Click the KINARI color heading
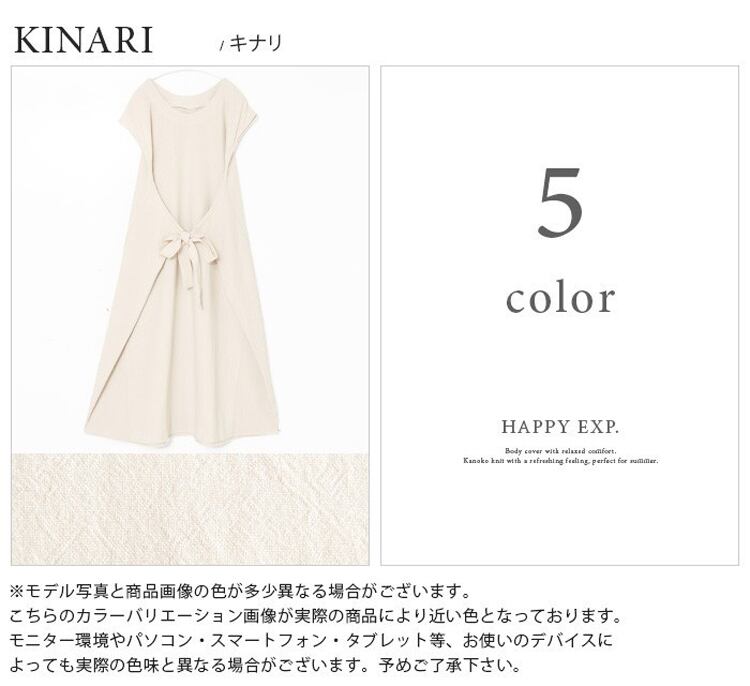Screen dimensions: 750x686 tap(84, 40)
